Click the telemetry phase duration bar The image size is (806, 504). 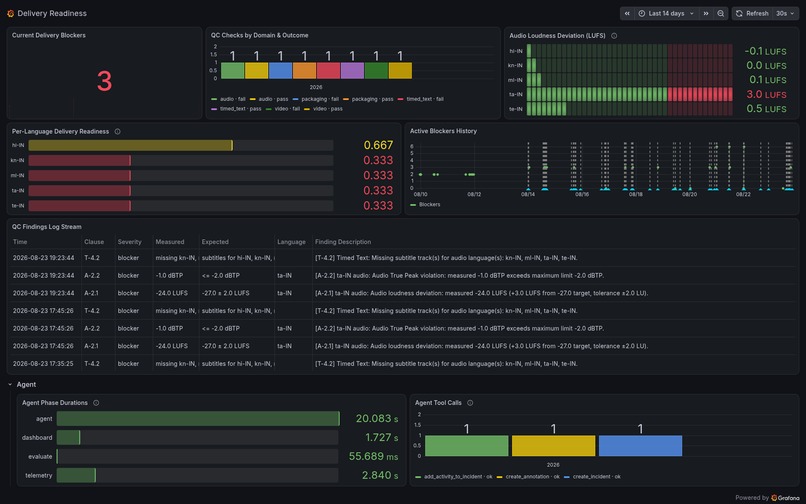(198, 475)
